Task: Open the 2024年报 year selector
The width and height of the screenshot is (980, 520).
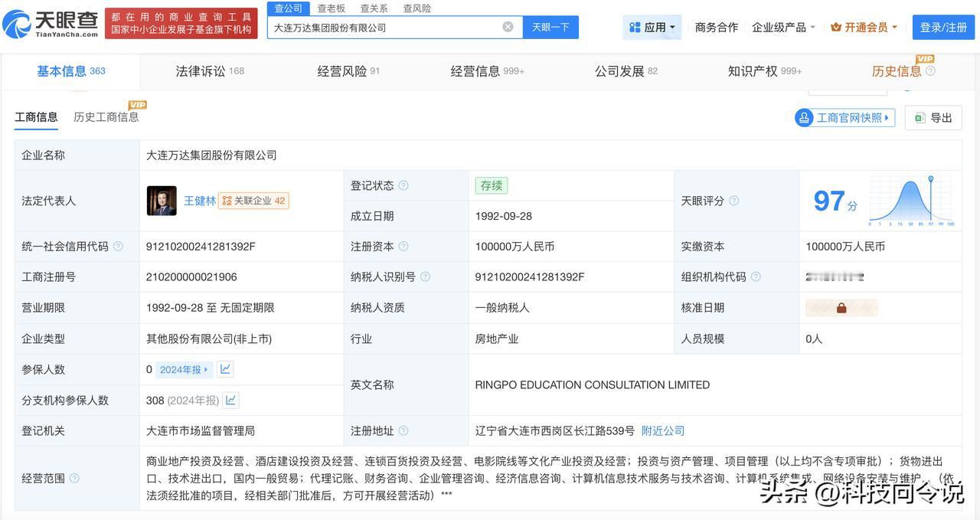Action: click(184, 369)
